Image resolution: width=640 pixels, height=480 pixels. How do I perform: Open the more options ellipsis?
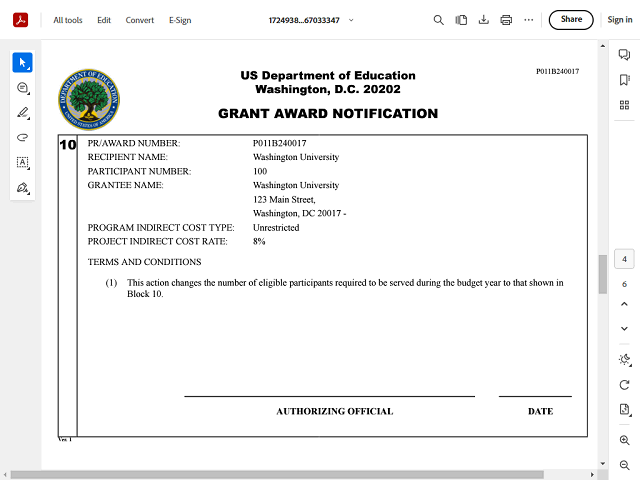click(x=529, y=20)
